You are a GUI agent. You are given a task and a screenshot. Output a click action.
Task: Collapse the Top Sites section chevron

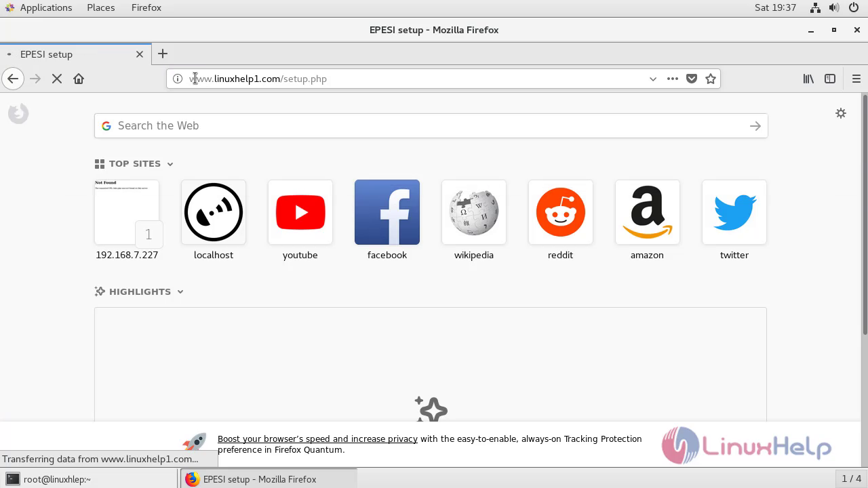pyautogui.click(x=170, y=164)
